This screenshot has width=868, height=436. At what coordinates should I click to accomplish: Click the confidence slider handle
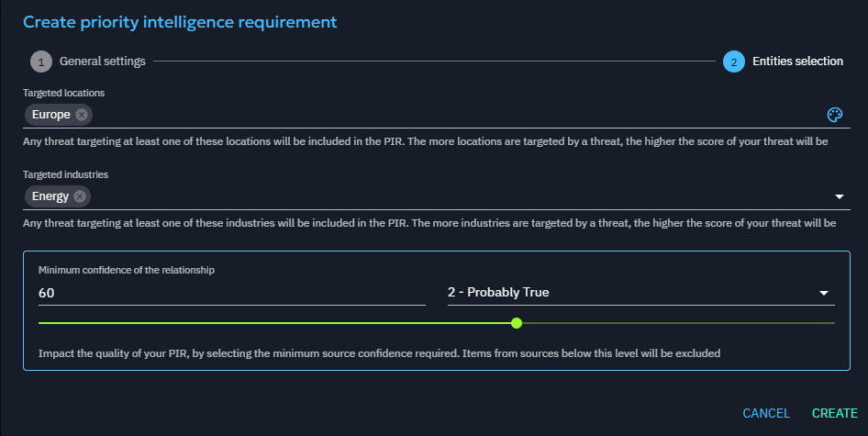point(517,323)
